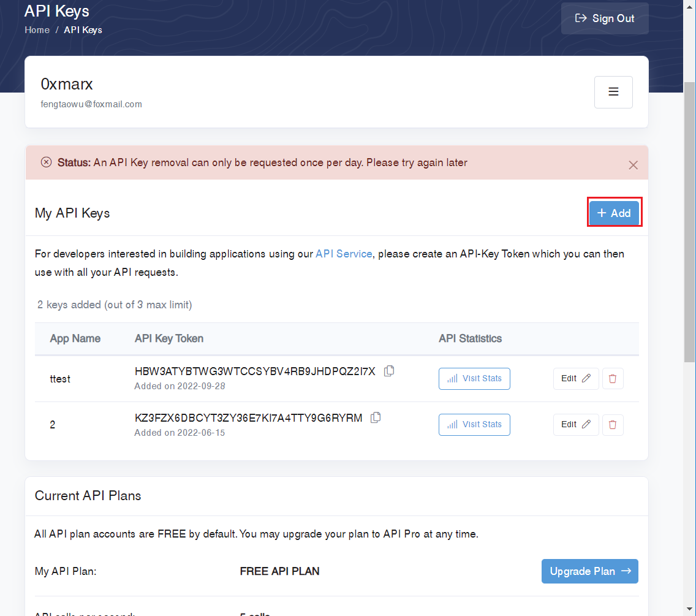Open the hamburger account menu
Screen dimensions: 696x616
613,92
